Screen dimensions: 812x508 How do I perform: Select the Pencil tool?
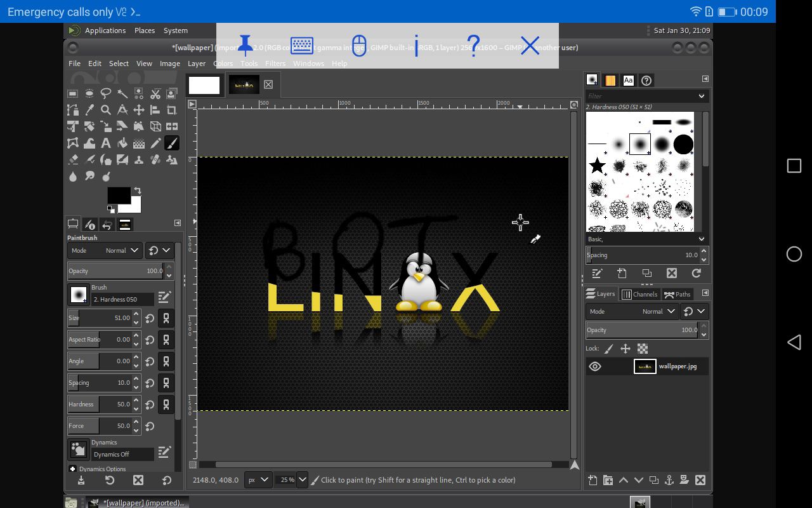[x=155, y=143]
